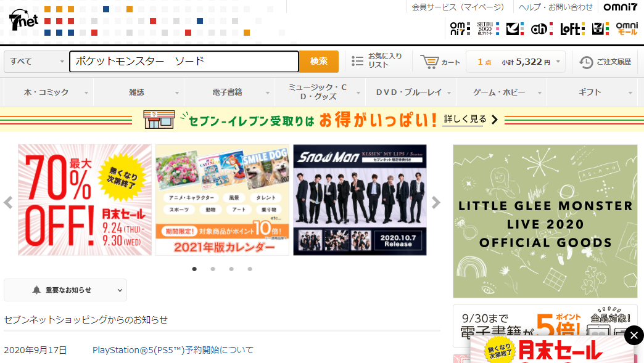Screen dimensions: 644x363
Task: Open the ゲーム・ホビー category
Action: pos(499,92)
